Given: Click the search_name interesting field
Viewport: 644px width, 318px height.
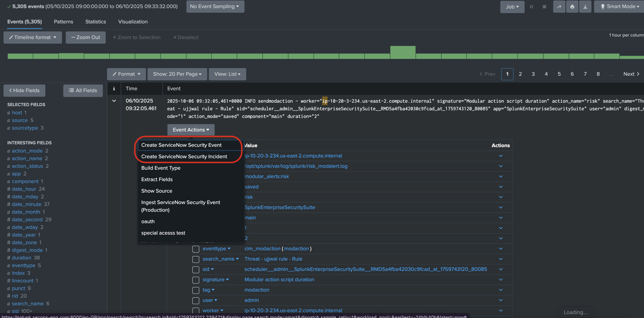Looking at the screenshot, I should point(28,304).
